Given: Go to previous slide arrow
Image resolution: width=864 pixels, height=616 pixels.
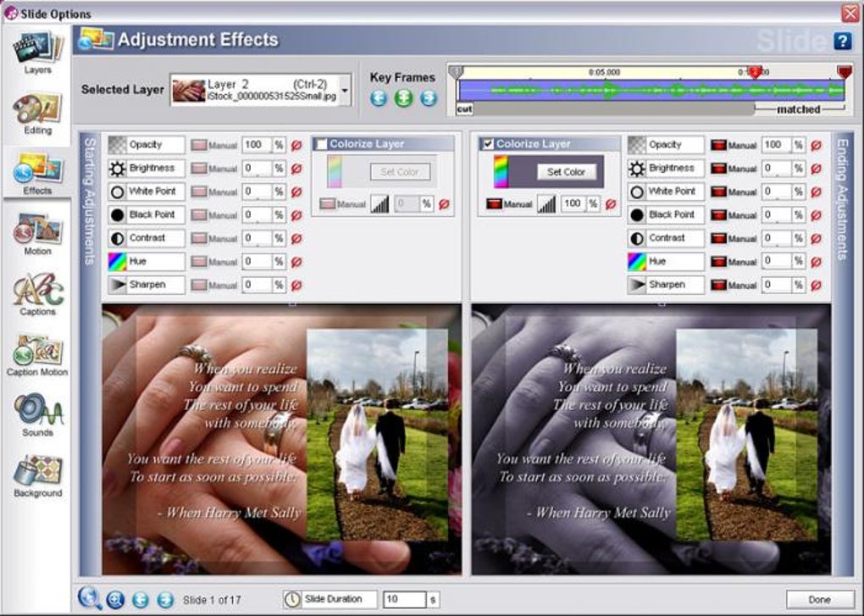Looking at the screenshot, I should pyautogui.click(x=140, y=599).
